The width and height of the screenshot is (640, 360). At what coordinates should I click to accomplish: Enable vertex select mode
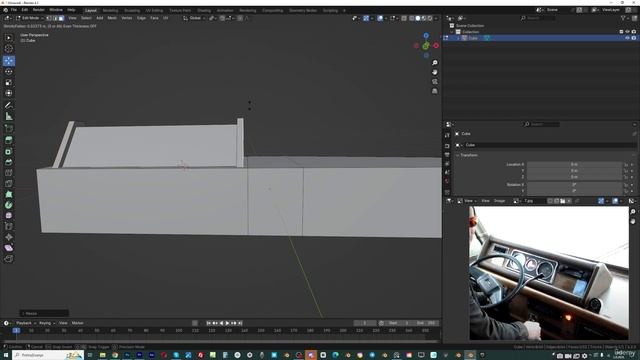coord(49,18)
